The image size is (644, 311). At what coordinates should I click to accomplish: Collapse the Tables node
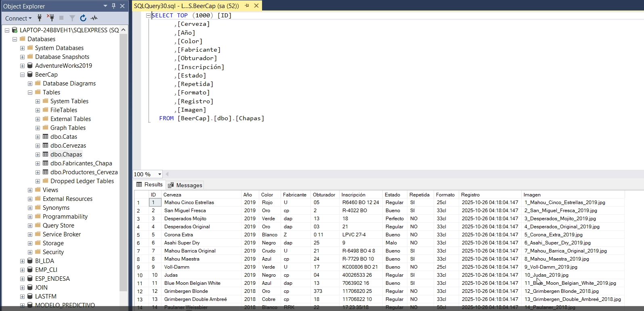pos(30,92)
